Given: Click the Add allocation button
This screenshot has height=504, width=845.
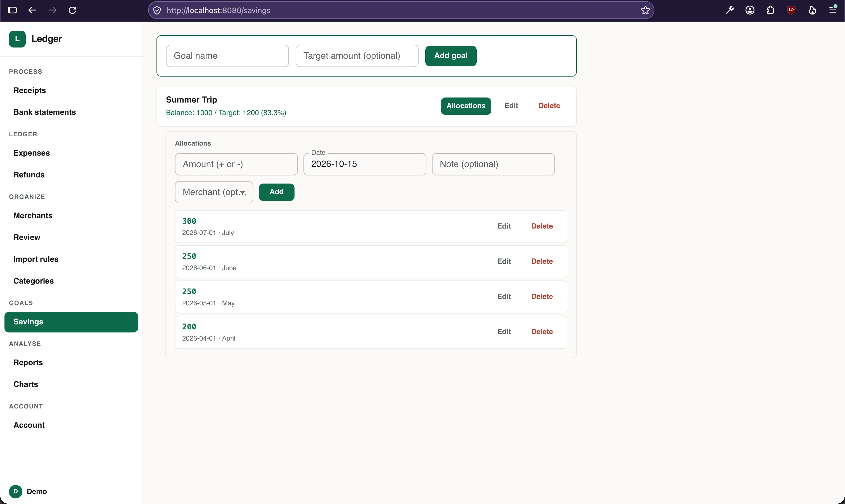Looking at the screenshot, I should tap(276, 192).
